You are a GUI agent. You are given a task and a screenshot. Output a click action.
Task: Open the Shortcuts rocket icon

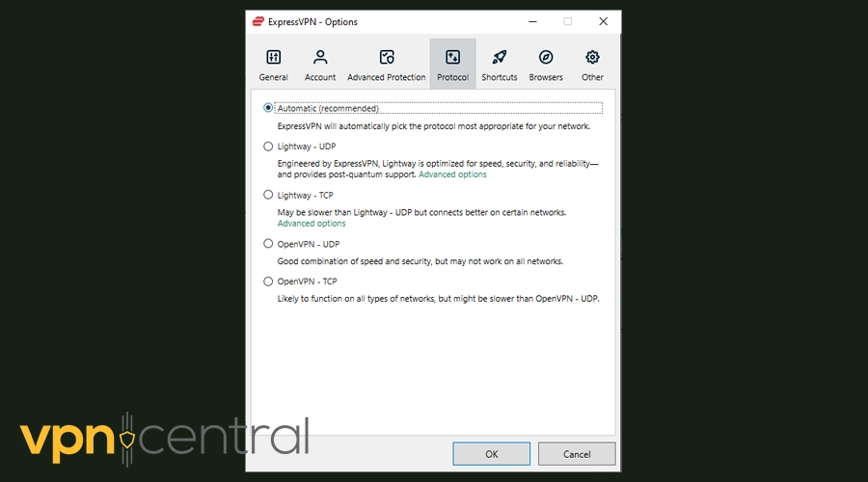point(500,58)
